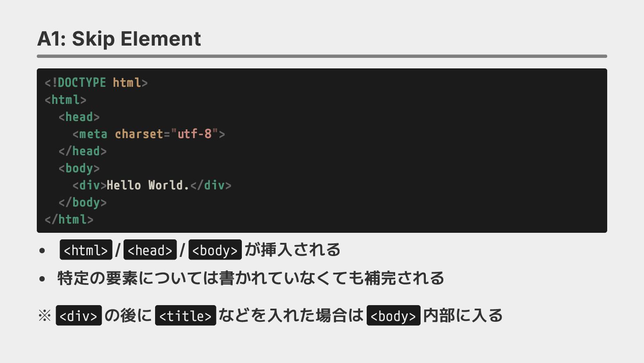Click the '<head>' inline code badge in the first bullet
This screenshot has height=363, width=644.
tap(150, 250)
